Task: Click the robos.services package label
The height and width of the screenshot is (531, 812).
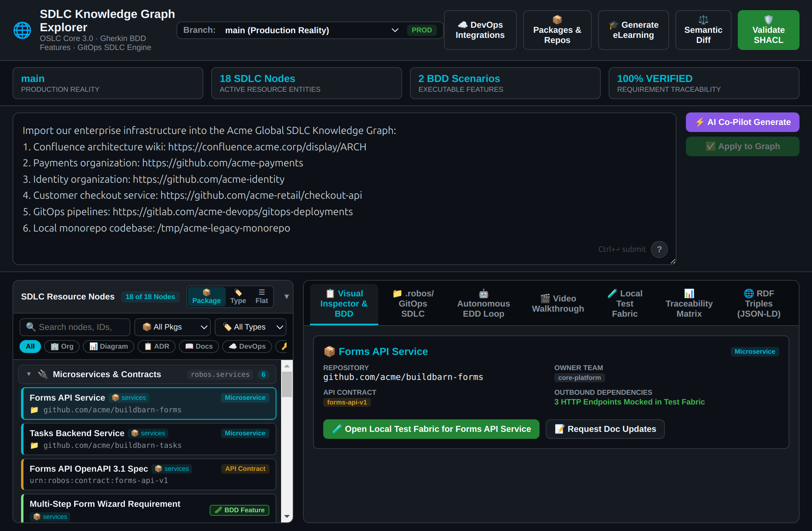Action: (x=220, y=374)
